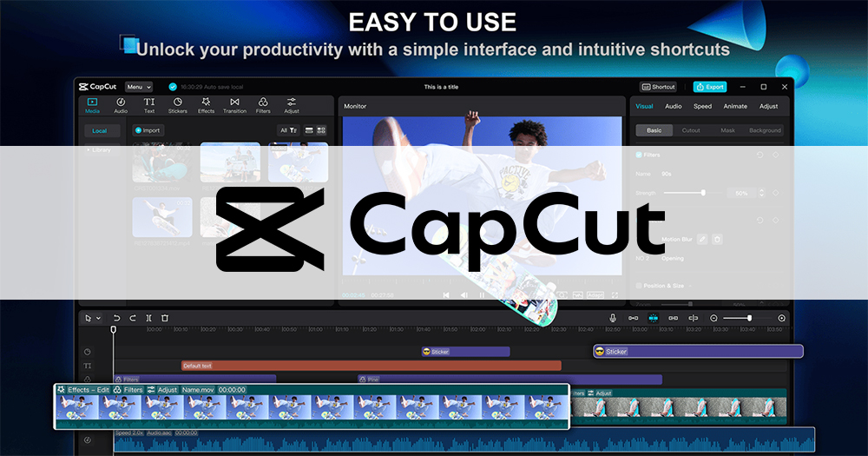Open the Stickers panel
The height and width of the screenshot is (456, 868).
point(178,105)
